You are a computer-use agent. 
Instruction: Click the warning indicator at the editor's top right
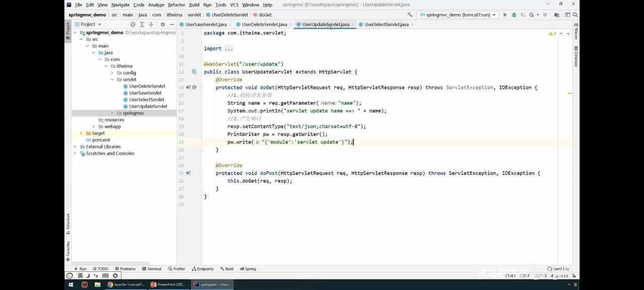click(552, 33)
